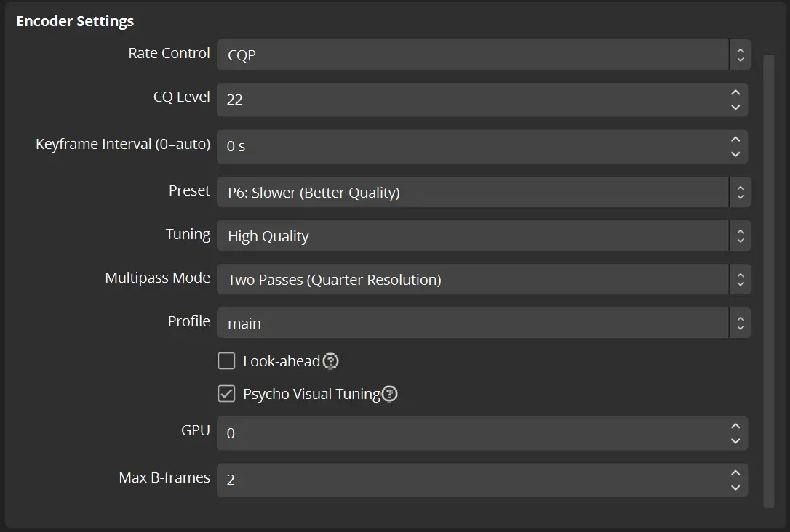The height and width of the screenshot is (532, 790).
Task: Decrease GPU value with down arrow
Action: click(735, 440)
